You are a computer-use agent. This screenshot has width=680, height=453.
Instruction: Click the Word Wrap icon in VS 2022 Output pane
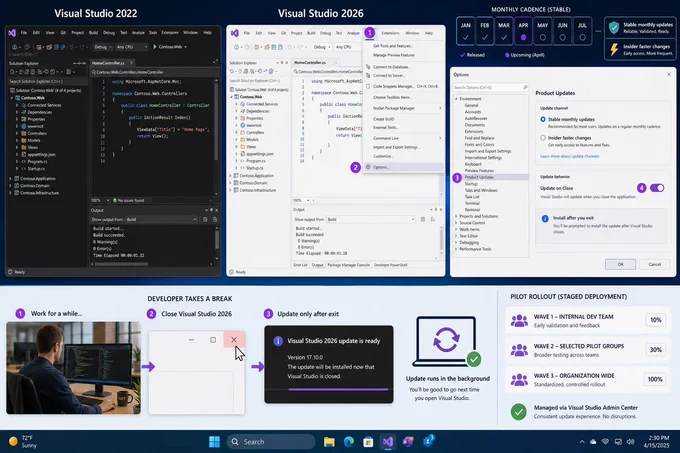(x=215, y=219)
